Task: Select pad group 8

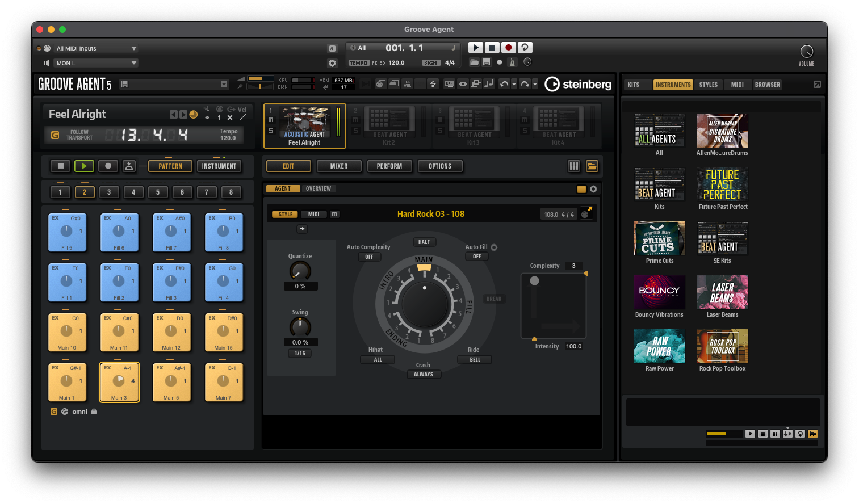Action: pyautogui.click(x=231, y=192)
